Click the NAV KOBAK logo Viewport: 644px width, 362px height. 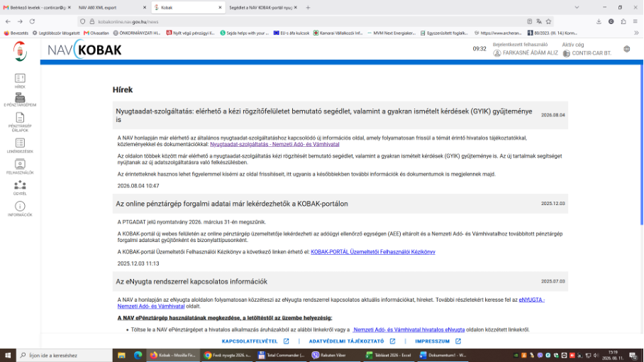tap(84, 50)
